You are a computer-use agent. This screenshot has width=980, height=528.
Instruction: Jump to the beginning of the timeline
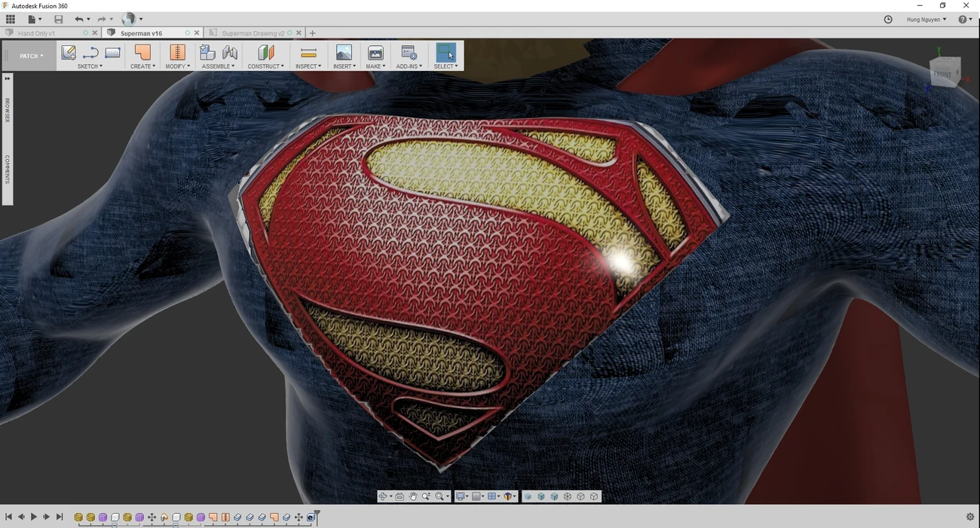pyautogui.click(x=8, y=517)
